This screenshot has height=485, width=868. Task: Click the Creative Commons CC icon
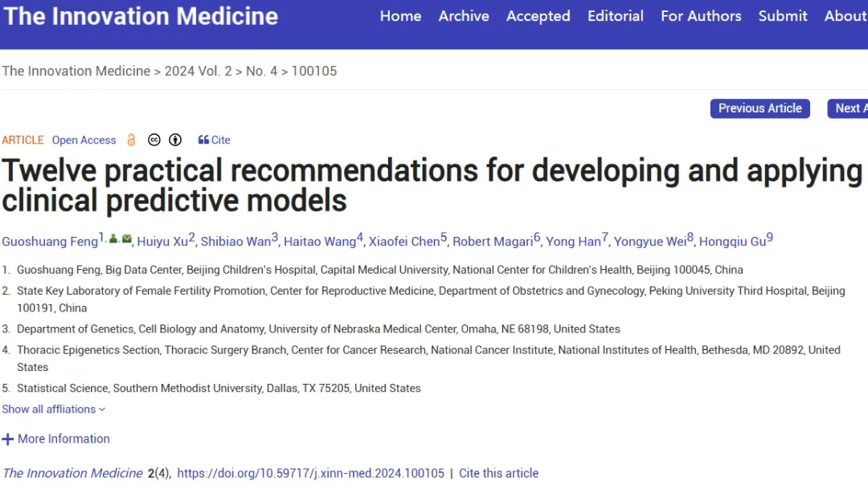click(x=154, y=140)
